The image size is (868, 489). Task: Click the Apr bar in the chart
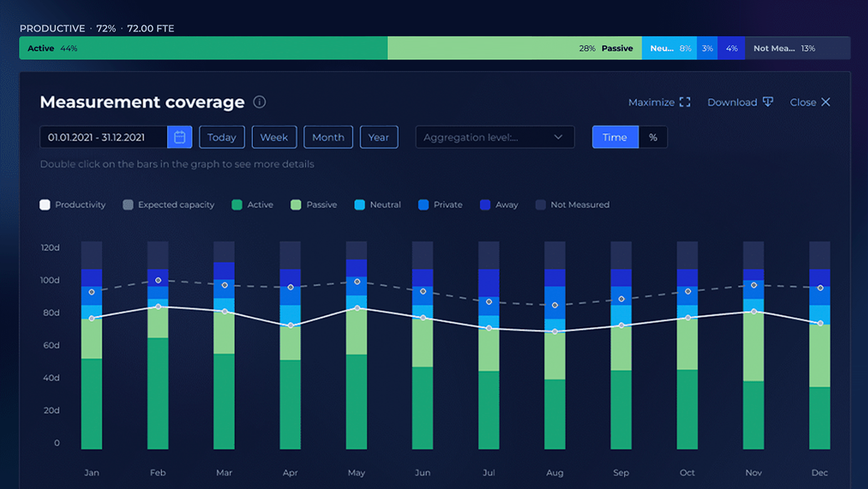pyautogui.click(x=290, y=346)
